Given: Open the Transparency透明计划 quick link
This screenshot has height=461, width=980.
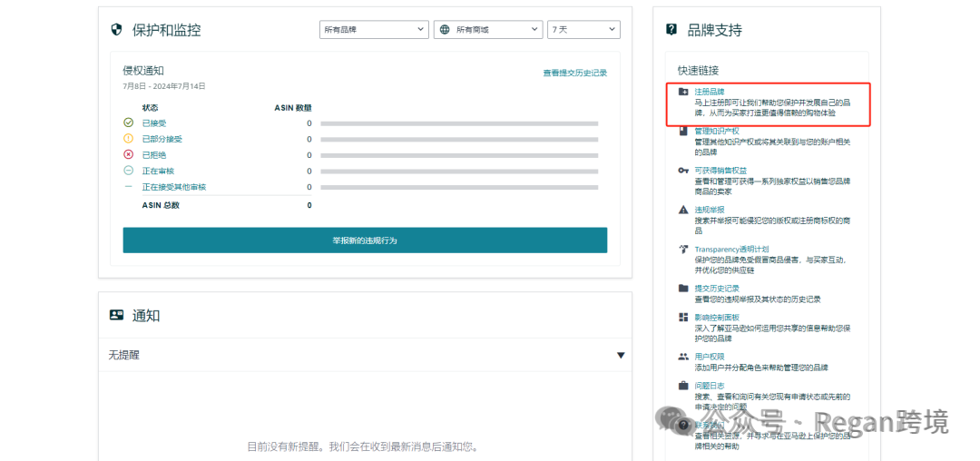Looking at the screenshot, I should [x=732, y=250].
